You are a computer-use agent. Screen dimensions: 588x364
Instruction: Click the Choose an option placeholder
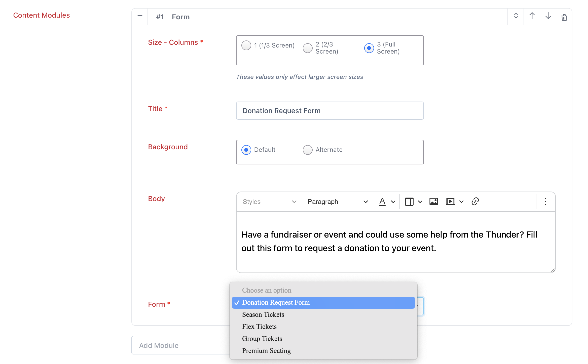click(x=323, y=290)
